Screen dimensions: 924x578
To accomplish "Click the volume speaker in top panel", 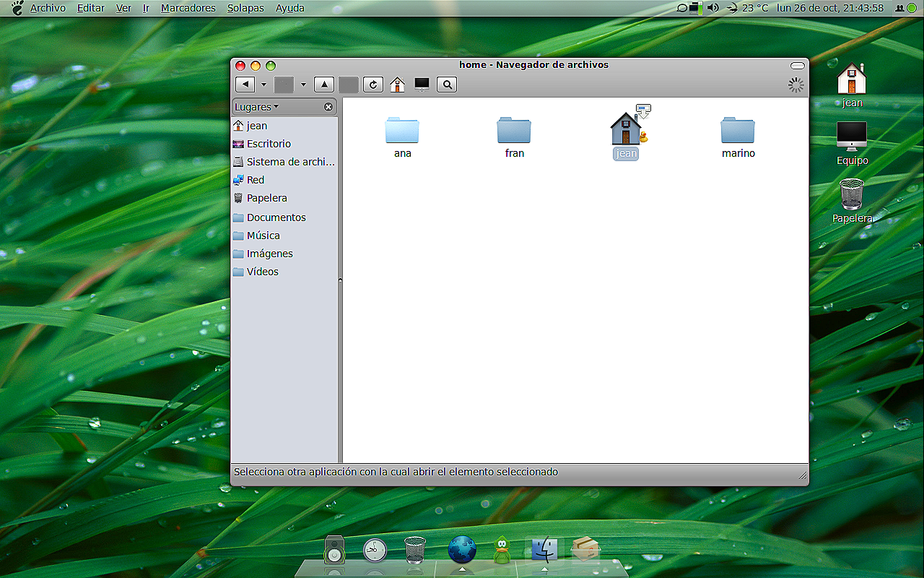I will tap(712, 8).
